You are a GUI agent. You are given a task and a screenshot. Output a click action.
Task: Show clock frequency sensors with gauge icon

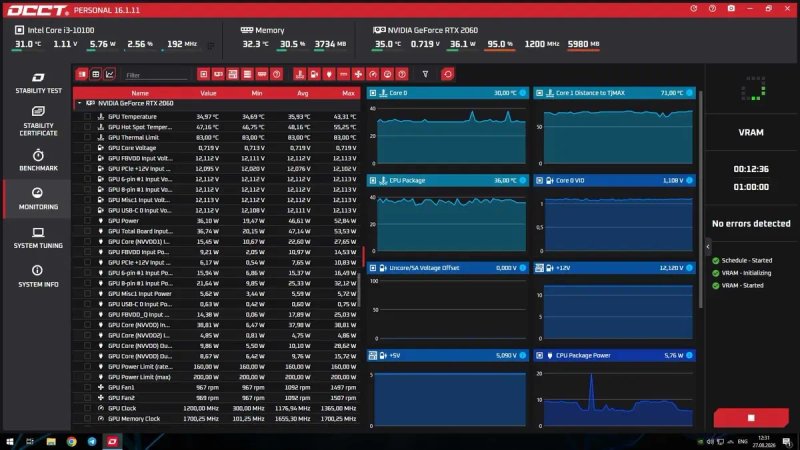click(373, 74)
